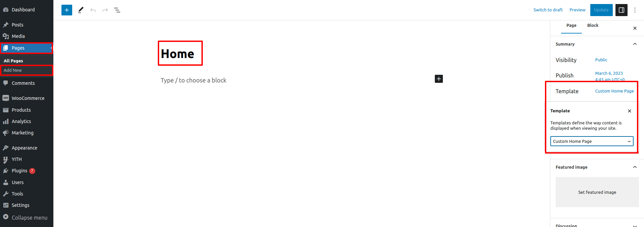Viewport: 644px width, 227px height.
Task: Collapse the admin menu
Action: [x=25, y=218]
